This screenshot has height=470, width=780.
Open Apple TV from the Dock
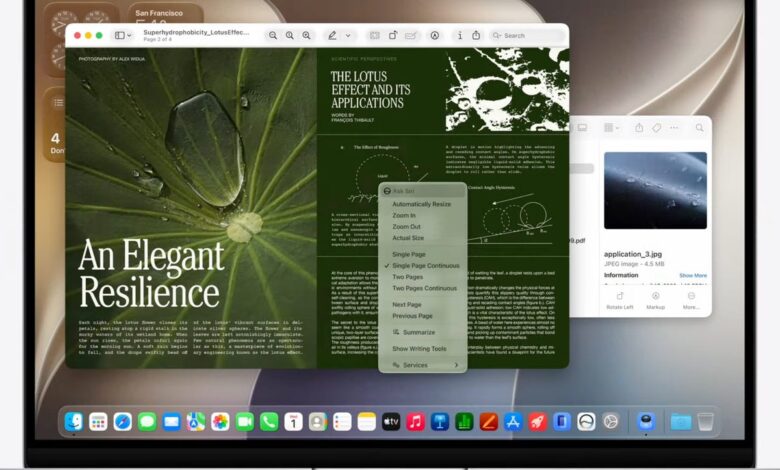click(x=390, y=422)
